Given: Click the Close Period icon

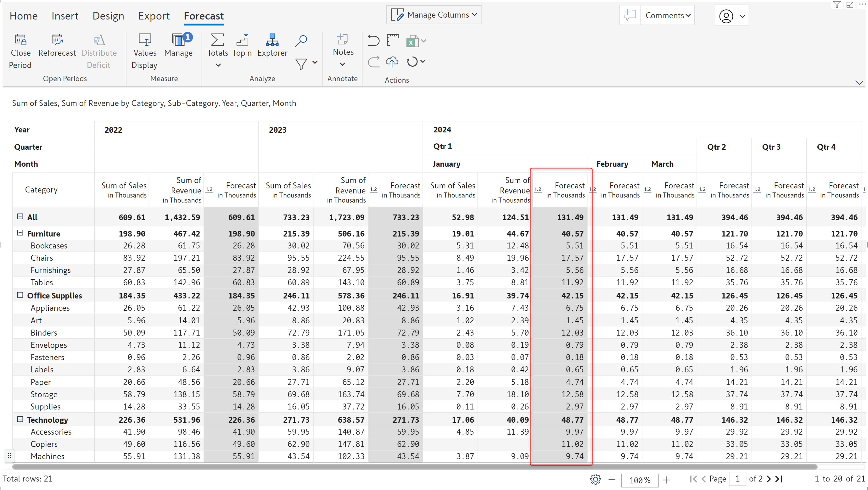Looking at the screenshot, I should point(20,40).
